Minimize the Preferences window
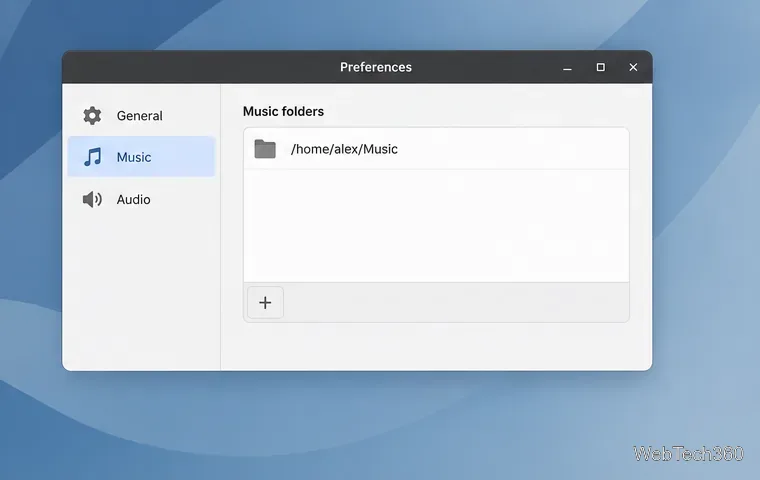The width and height of the screenshot is (760, 480). (567, 67)
